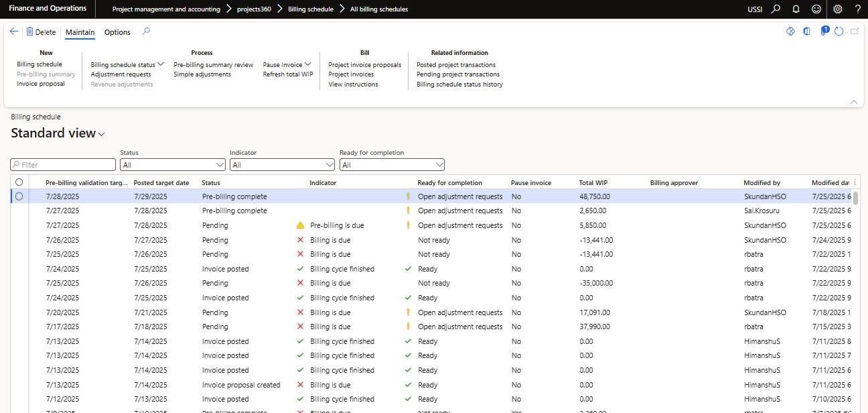Open Project invoice proposals
Screen dimensions: 868x413
[x=364, y=65]
